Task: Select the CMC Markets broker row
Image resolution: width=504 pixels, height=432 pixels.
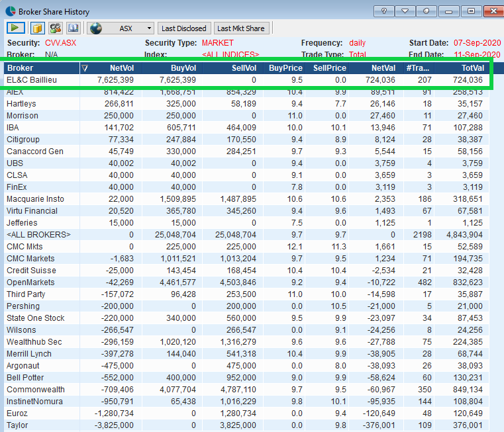Action: [246, 258]
